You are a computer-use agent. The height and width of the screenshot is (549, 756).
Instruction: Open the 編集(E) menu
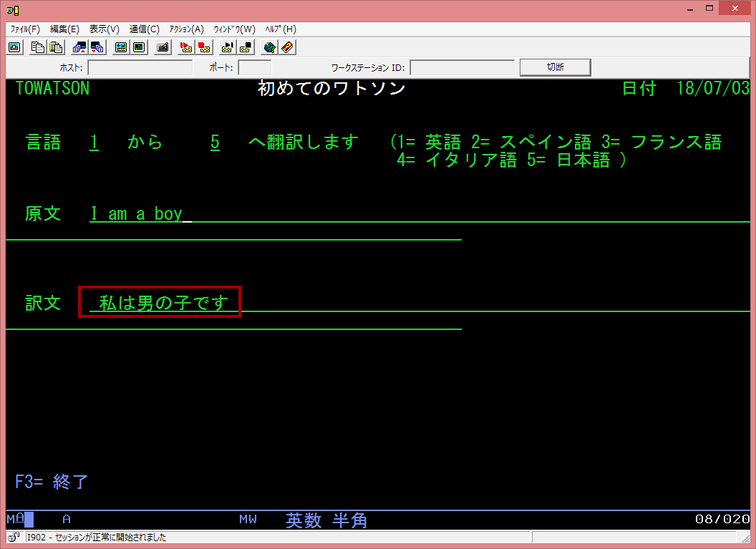pyautogui.click(x=64, y=29)
